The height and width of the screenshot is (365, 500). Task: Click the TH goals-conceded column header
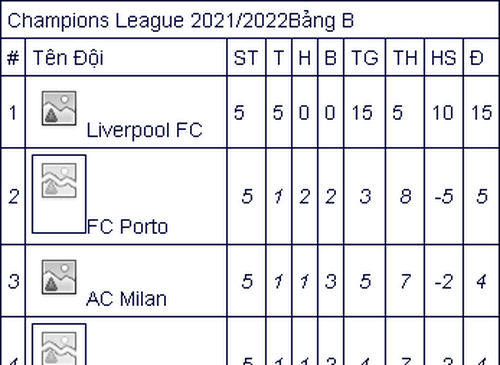point(405,58)
